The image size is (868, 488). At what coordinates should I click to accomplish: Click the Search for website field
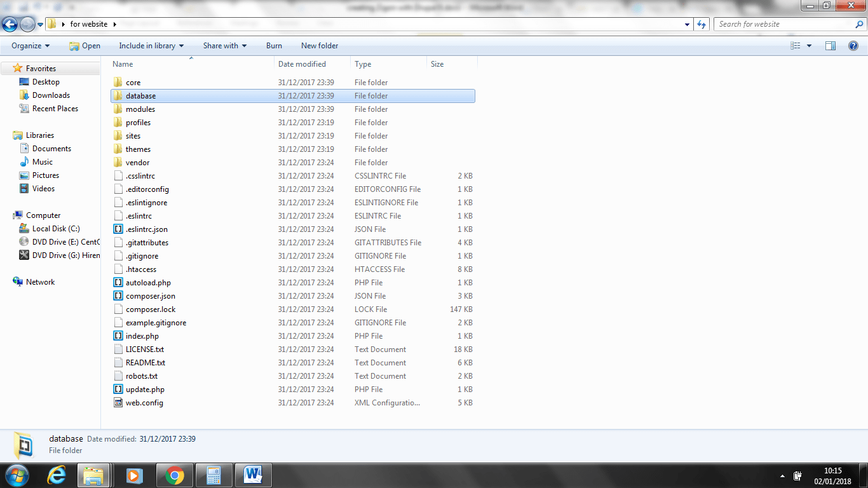785,24
